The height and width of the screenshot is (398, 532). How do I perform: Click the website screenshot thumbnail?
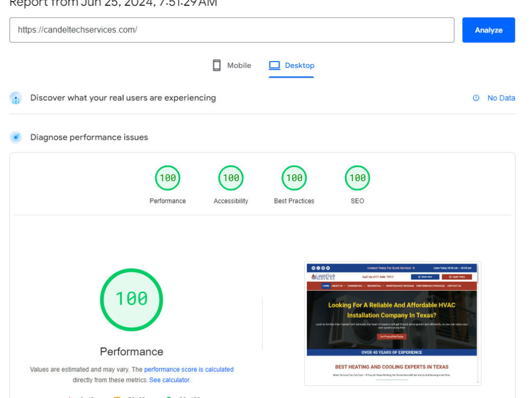point(393,324)
